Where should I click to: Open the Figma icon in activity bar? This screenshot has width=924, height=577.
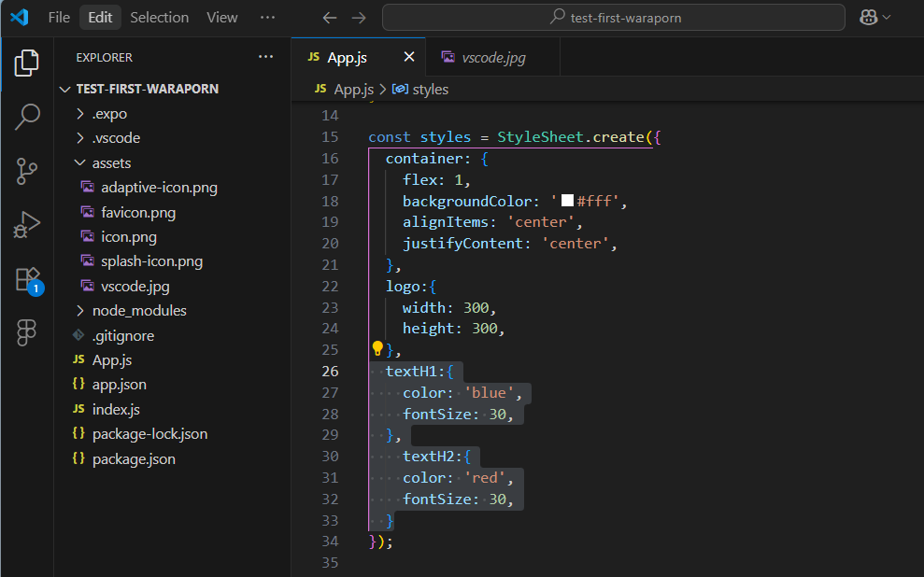[27, 332]
